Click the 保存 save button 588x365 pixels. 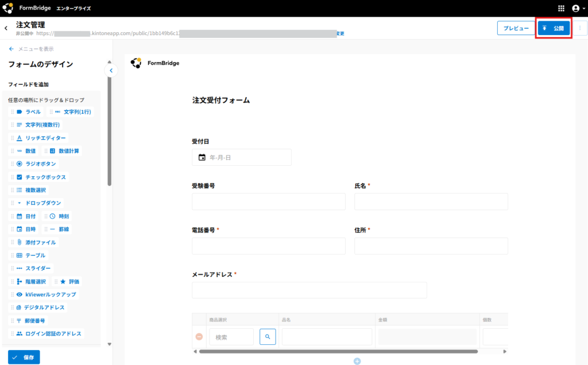click(24, 357)
